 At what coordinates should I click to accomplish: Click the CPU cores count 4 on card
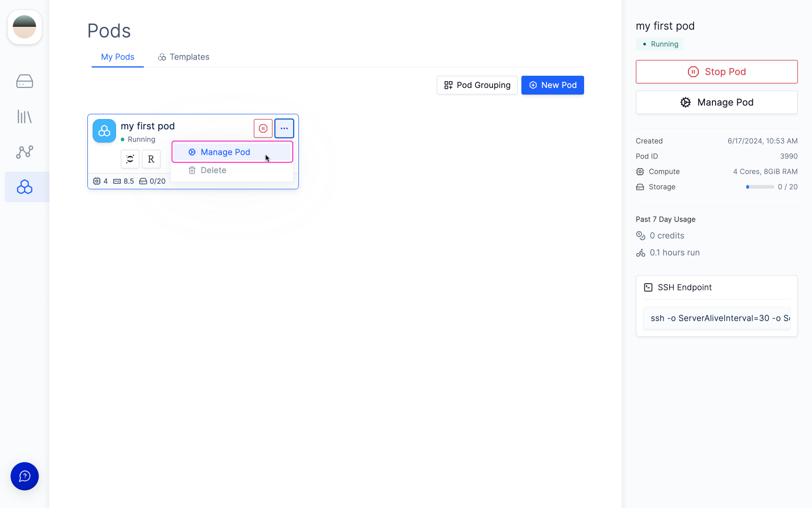click(101, 181)
